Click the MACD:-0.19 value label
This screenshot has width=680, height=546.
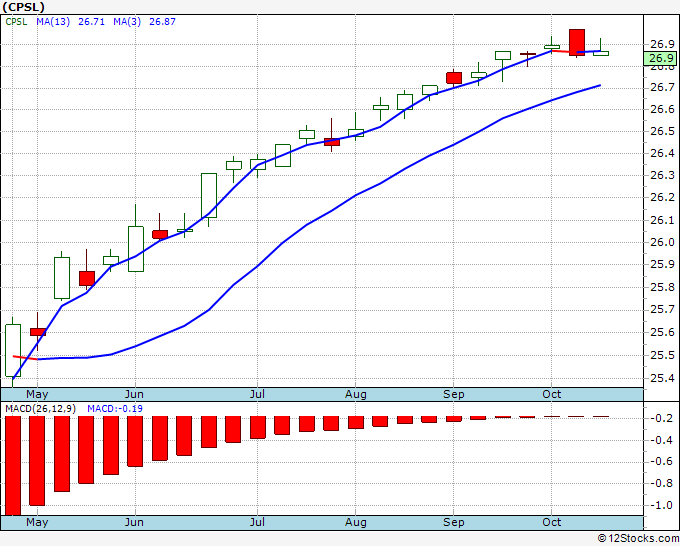tap(115, 409)
